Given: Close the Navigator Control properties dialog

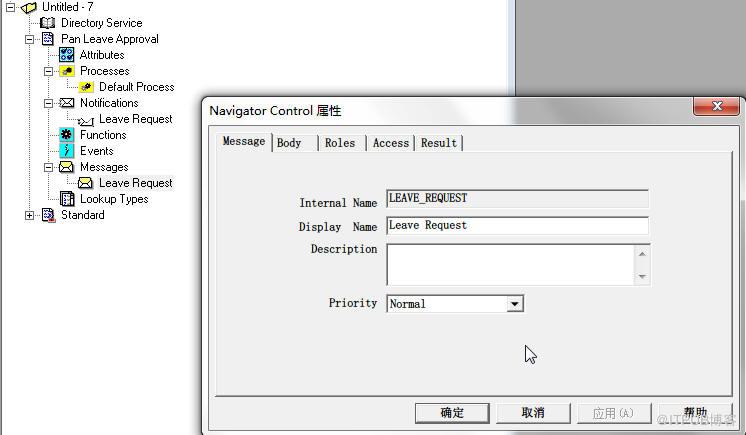Looking at the screenshot, I should click(x=717, y=106).
